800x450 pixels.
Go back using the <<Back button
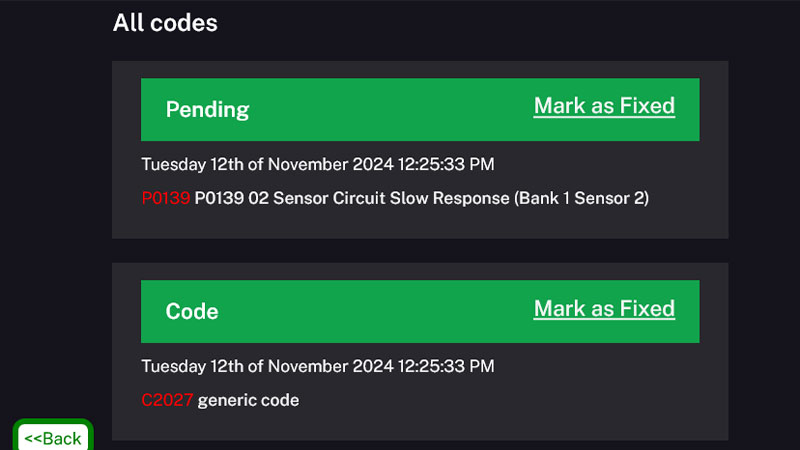[x=53, y=438]
